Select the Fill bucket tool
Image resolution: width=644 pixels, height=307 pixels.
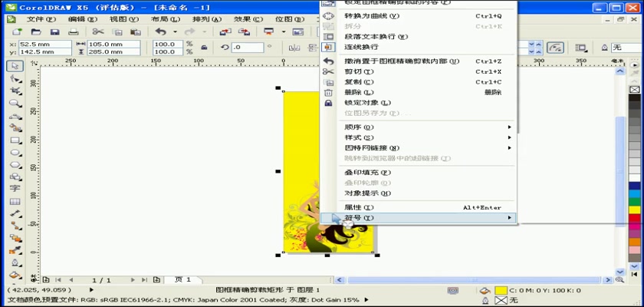pyautogui.click(x=15, y=275)
